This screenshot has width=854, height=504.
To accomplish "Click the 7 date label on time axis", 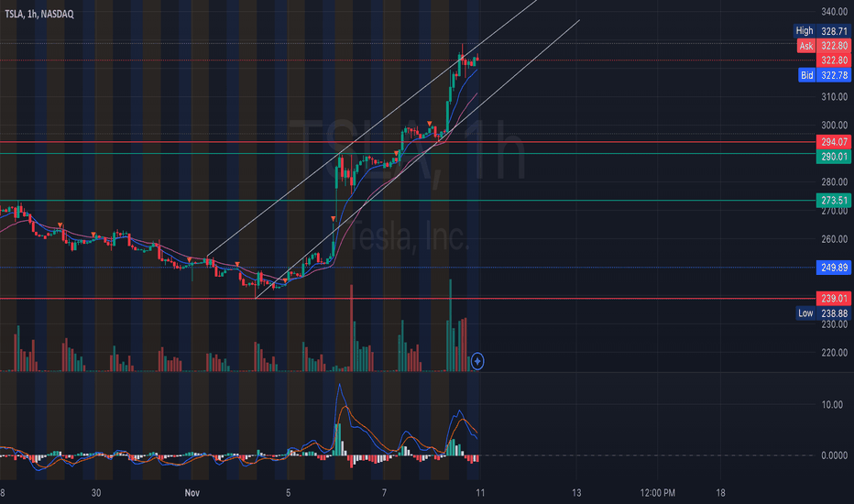I will coord(384,493).
